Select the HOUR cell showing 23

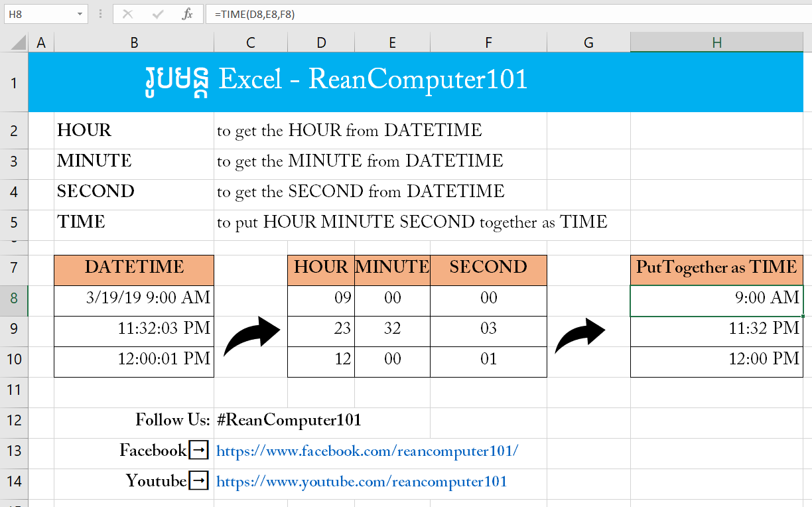(x=321, y=328)
